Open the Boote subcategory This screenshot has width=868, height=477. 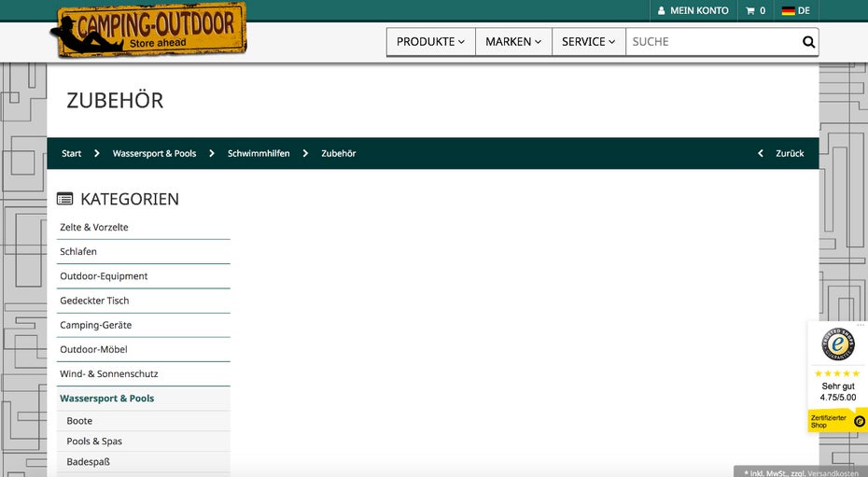tap(79, 421)
